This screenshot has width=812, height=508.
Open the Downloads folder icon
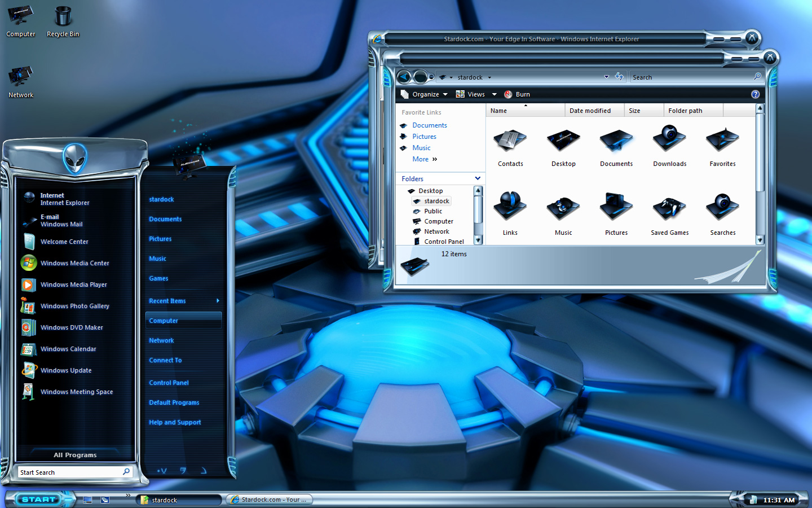670,139
